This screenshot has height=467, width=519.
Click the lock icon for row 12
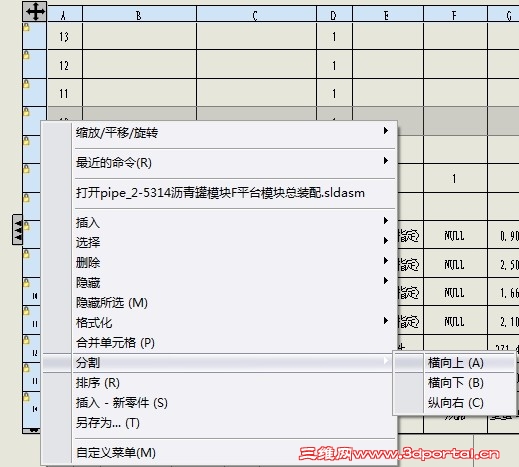click(x=26, y=55)
